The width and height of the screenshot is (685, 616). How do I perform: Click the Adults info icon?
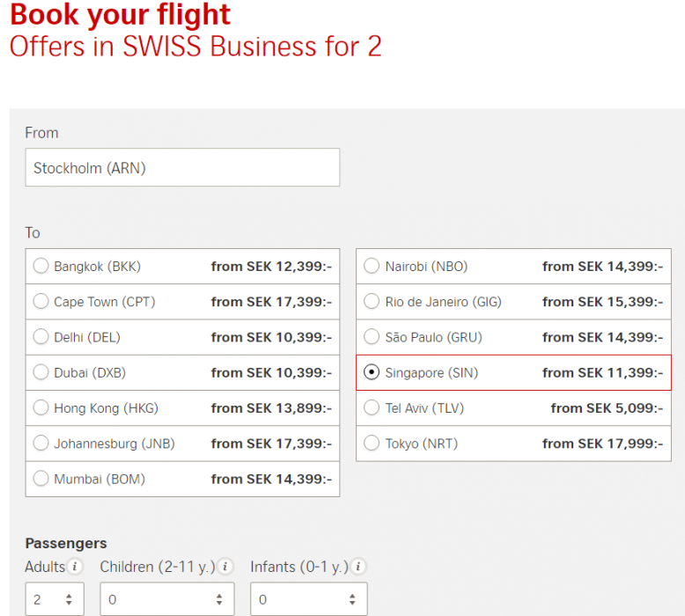point(76,567)
